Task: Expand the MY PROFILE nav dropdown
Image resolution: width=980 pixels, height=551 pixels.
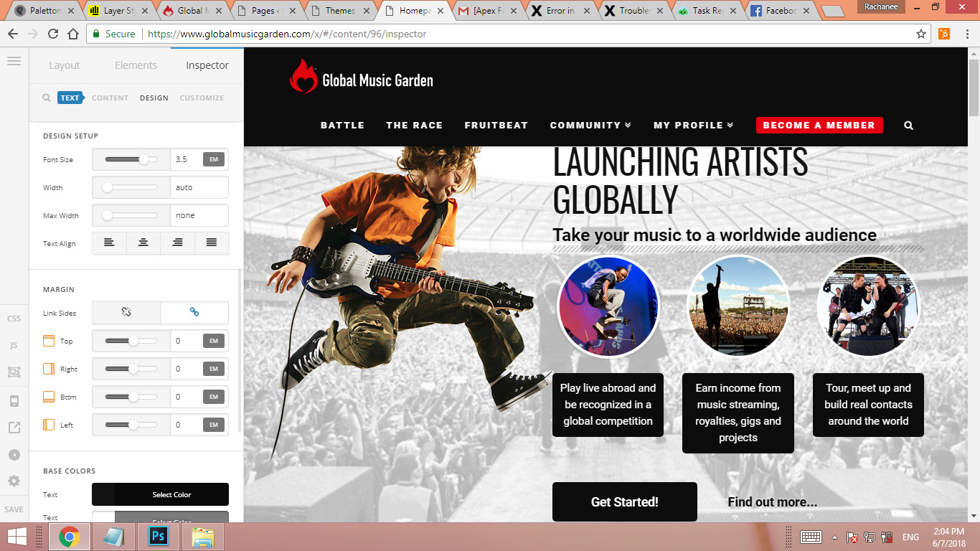Action: [693, 125]
